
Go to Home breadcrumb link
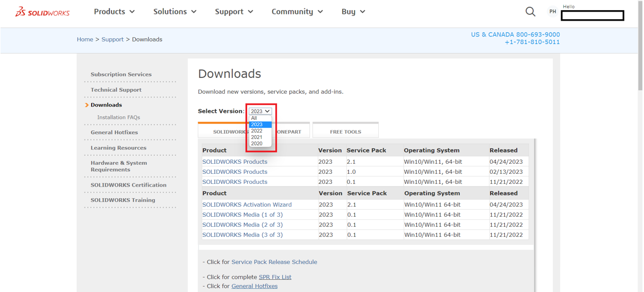pos(85,39)
